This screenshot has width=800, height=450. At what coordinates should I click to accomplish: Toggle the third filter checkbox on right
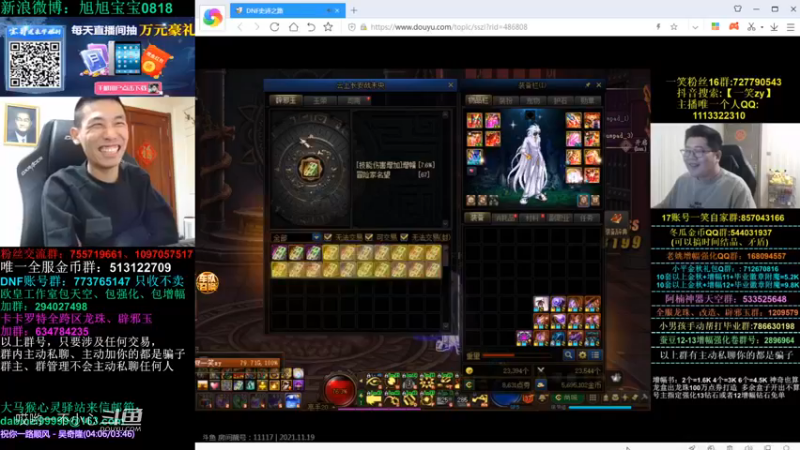(404, 237)
